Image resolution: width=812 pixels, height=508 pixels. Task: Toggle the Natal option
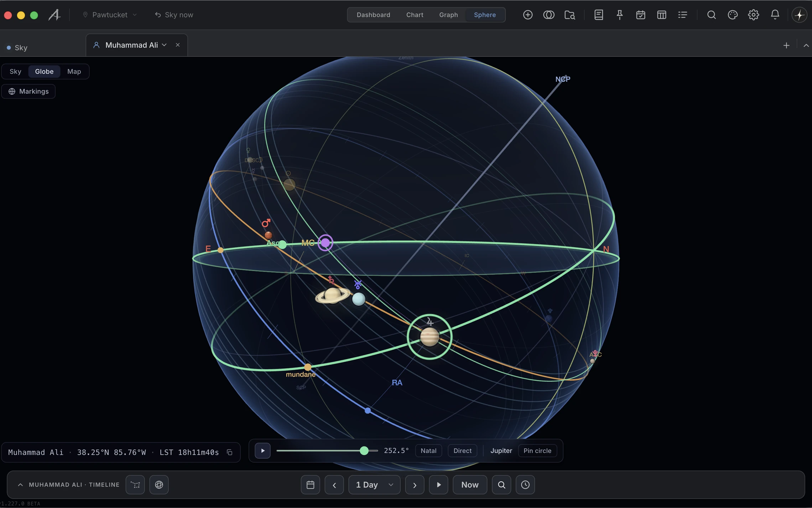[428, 451]
